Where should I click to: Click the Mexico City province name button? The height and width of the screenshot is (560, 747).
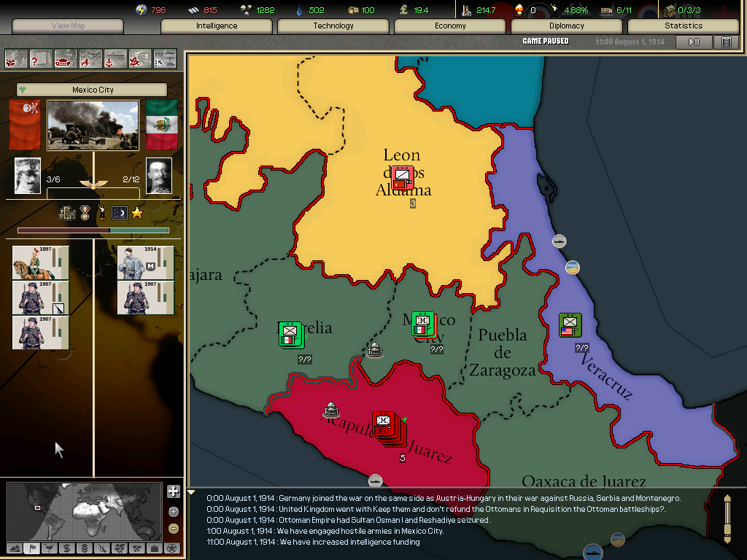point(92,90)
